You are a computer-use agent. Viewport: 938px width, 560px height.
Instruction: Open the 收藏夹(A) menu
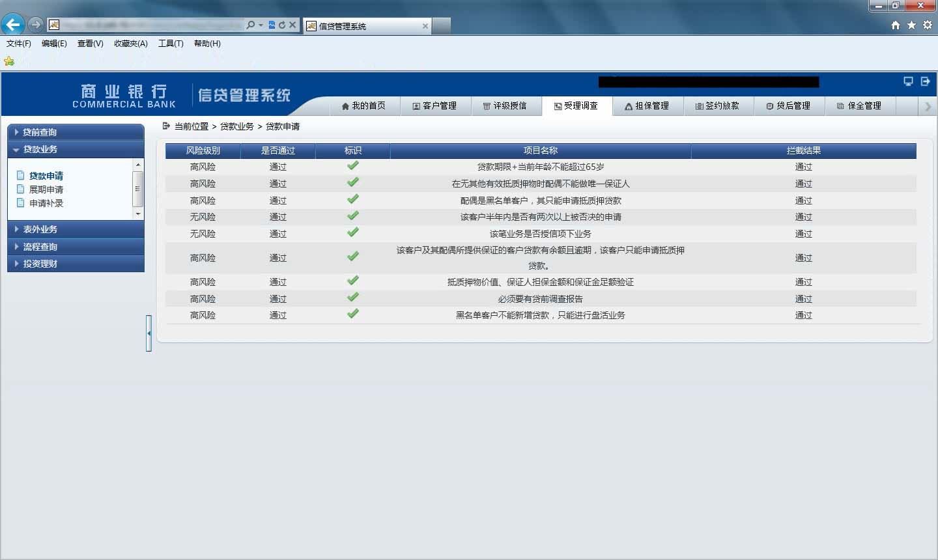tap(131, 44)
